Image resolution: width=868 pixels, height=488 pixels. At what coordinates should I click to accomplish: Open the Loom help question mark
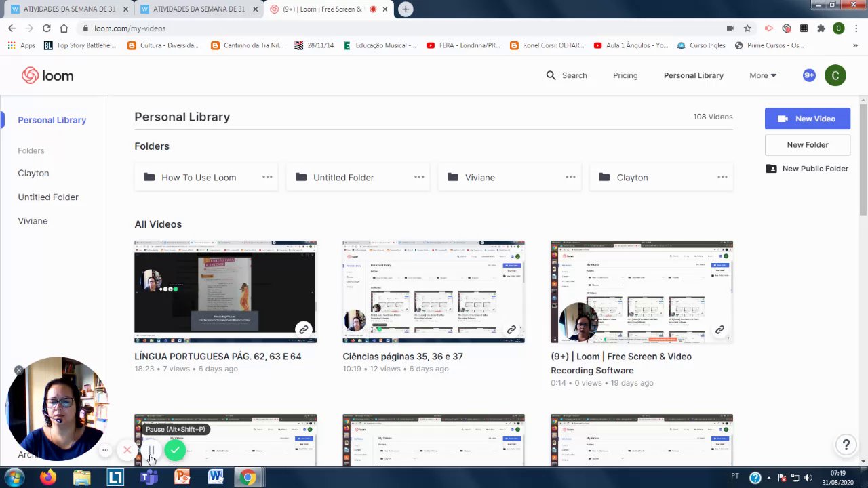point(846,445)
